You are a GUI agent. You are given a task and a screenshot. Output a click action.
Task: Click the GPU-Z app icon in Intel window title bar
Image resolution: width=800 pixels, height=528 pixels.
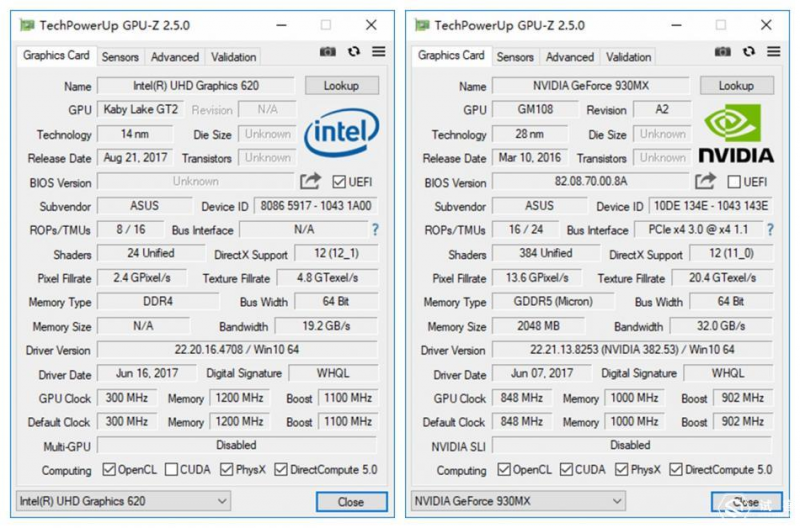[x=27, y=25]
